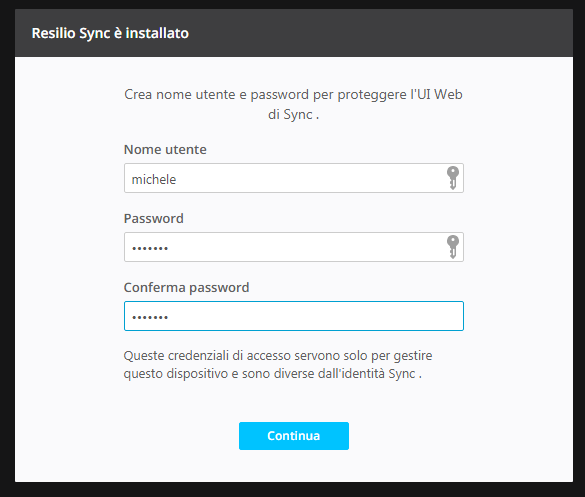This screenshot has height=497, width=585.
Task: Click the 'Resilio Sync è installato' title
Action: tap(110, 33)
